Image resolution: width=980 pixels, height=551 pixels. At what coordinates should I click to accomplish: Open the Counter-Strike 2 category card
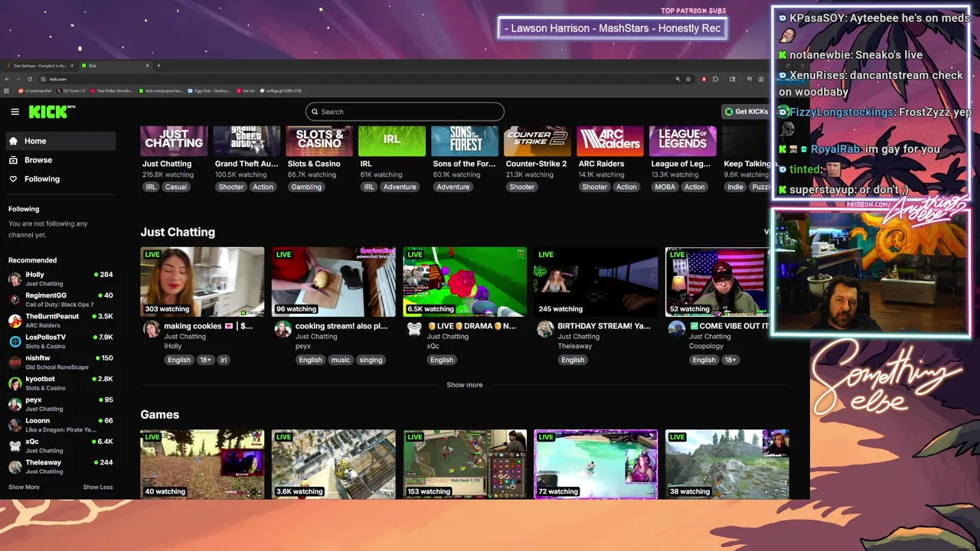pos(537,158)
